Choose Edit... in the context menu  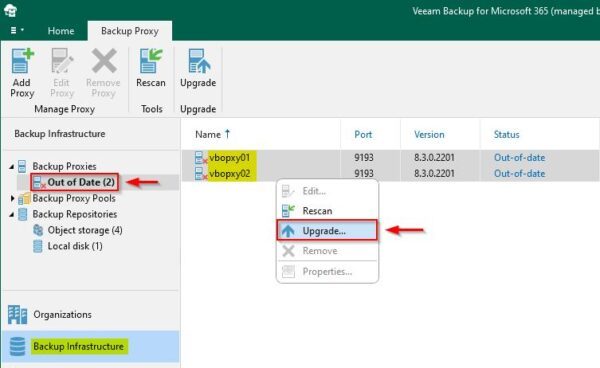pos(327,191)
